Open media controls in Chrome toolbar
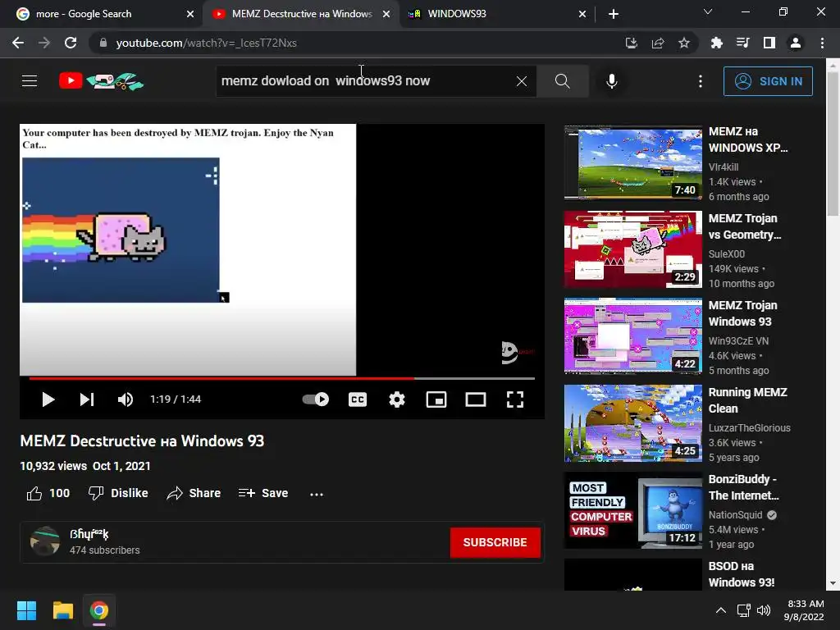This screenshot has width=840, height=630. click(742, 43)
